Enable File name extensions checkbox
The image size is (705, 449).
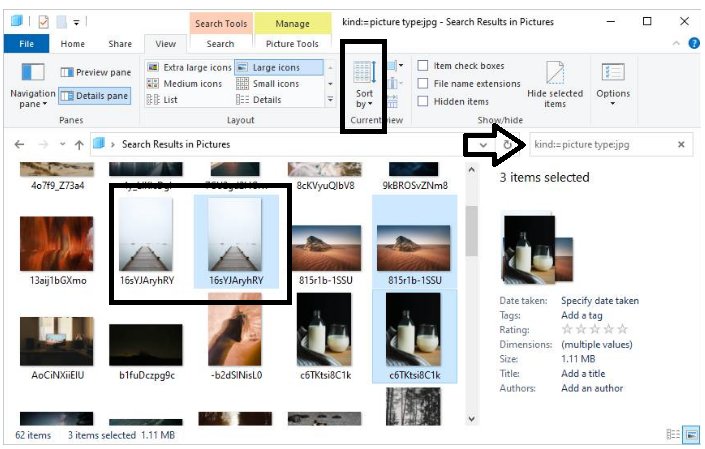[x=423, y=84]
